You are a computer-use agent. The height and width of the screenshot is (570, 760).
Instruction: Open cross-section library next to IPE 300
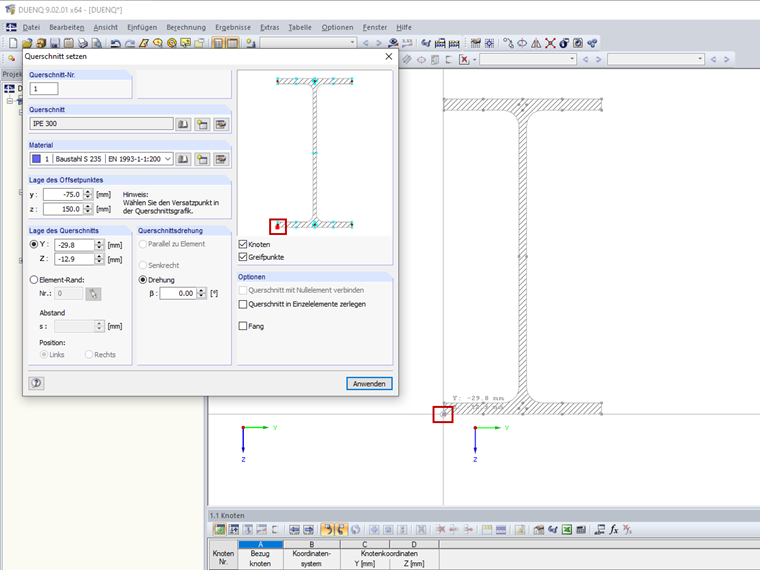click(x=183, y=124)
